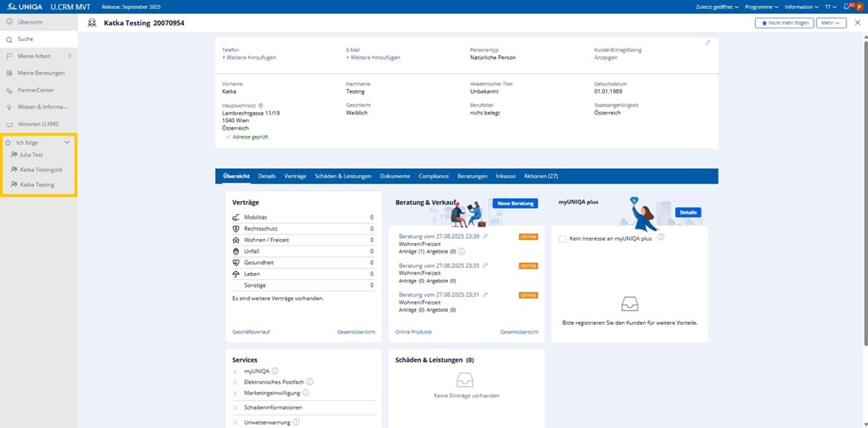The image size is (868, 428).
Task: Open the Übersicht sidebar icon
Action: click(x=9, y=22)
